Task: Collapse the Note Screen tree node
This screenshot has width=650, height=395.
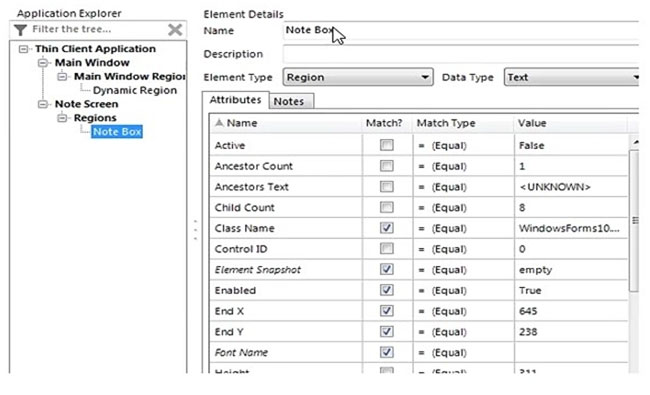Action: pyautogui.click(x=43, y=104)
